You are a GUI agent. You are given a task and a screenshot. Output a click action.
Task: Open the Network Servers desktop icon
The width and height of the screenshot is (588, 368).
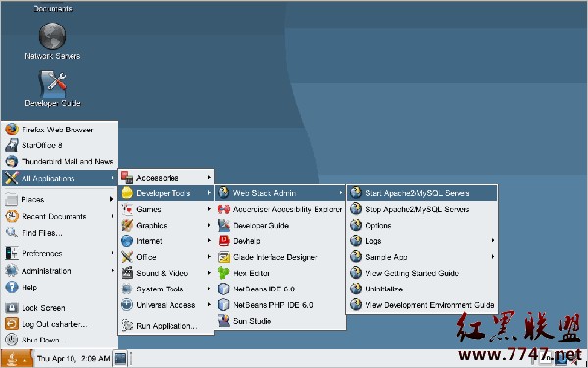[53, 36]
